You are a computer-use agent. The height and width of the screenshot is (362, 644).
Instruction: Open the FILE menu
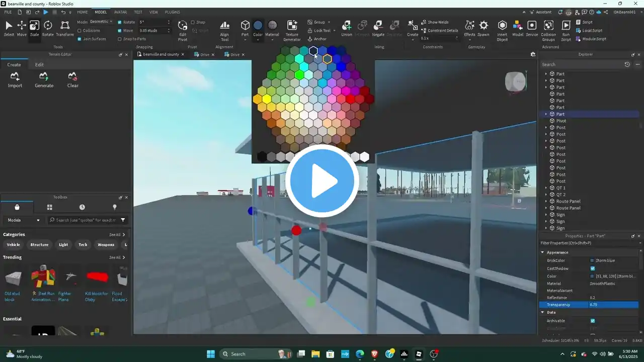pos(8,12)
